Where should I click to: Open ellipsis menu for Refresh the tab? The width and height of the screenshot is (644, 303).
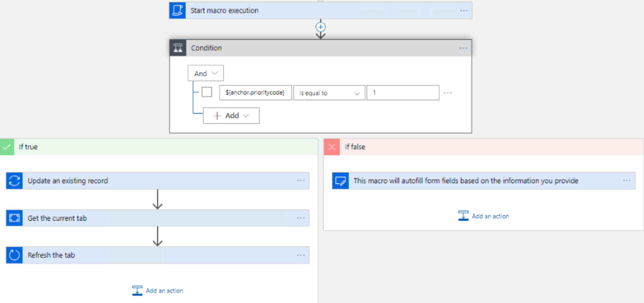(301, 255)
